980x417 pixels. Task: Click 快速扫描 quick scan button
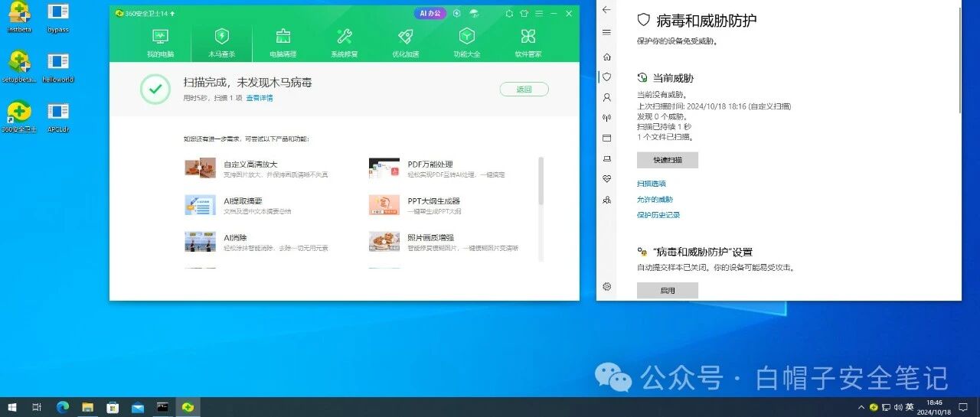668,160
